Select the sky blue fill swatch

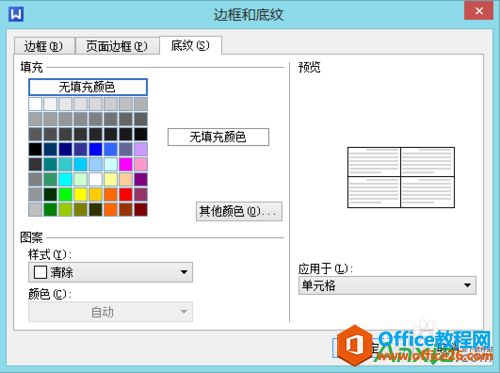(x=80, y=164)
